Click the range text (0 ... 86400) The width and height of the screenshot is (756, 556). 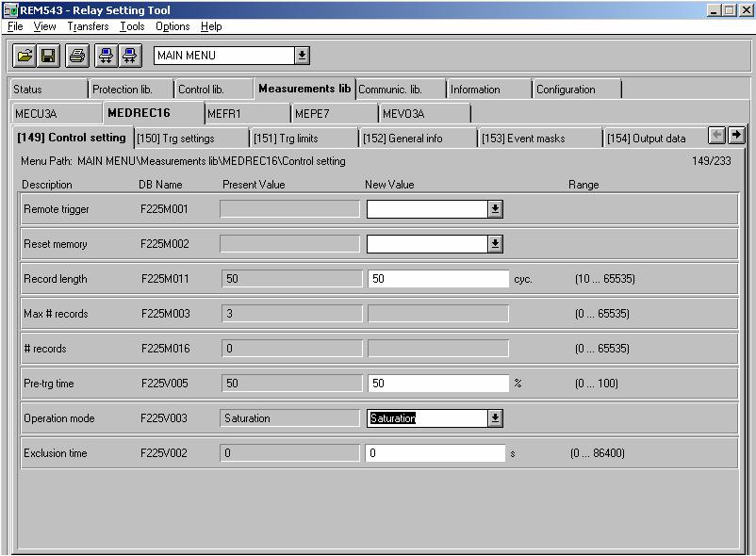tap(597, 453)
